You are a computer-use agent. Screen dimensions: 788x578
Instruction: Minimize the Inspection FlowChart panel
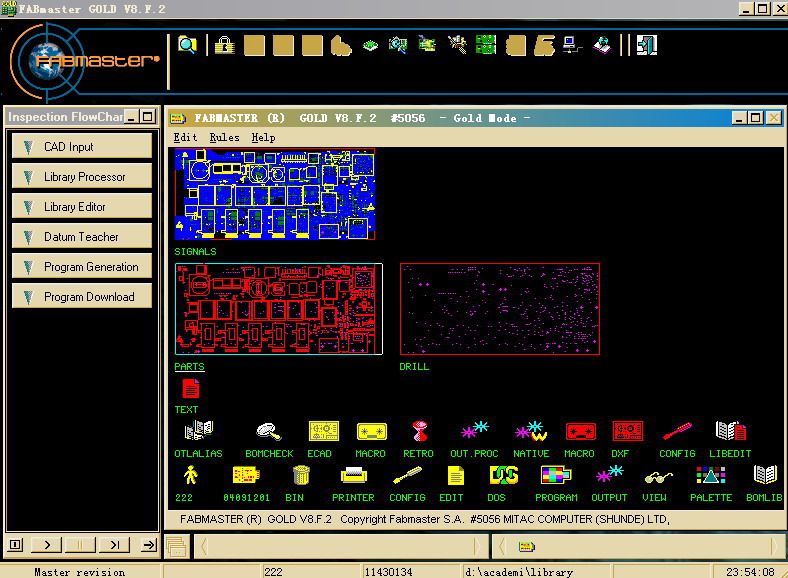pyautogui.click(x=132, y=117)
